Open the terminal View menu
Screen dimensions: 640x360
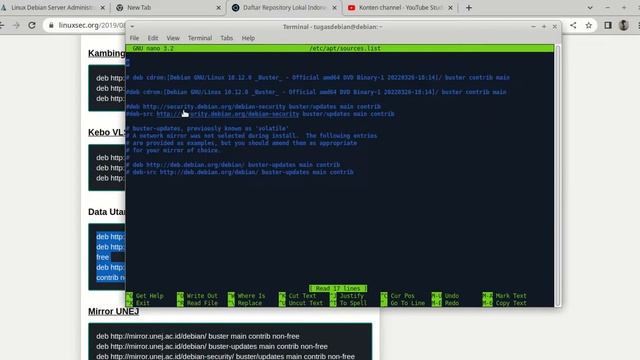[173, 38]
